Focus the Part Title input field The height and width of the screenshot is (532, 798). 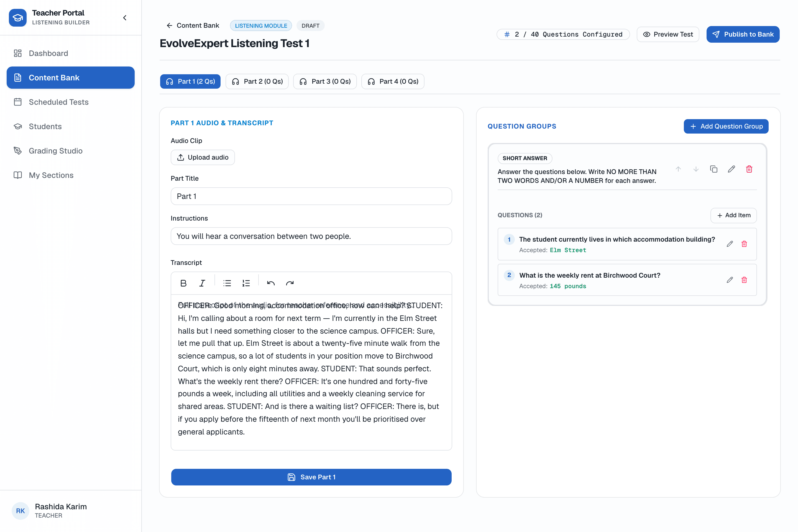click(x=311, y=196)
